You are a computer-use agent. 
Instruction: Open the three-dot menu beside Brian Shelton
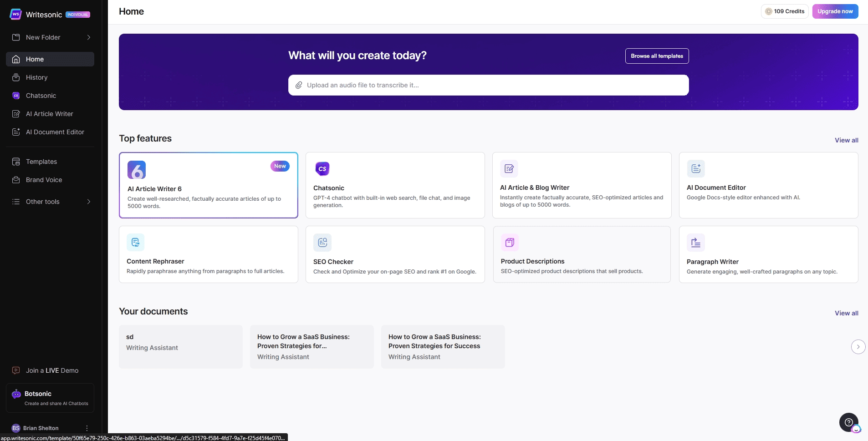click(87, 428)
